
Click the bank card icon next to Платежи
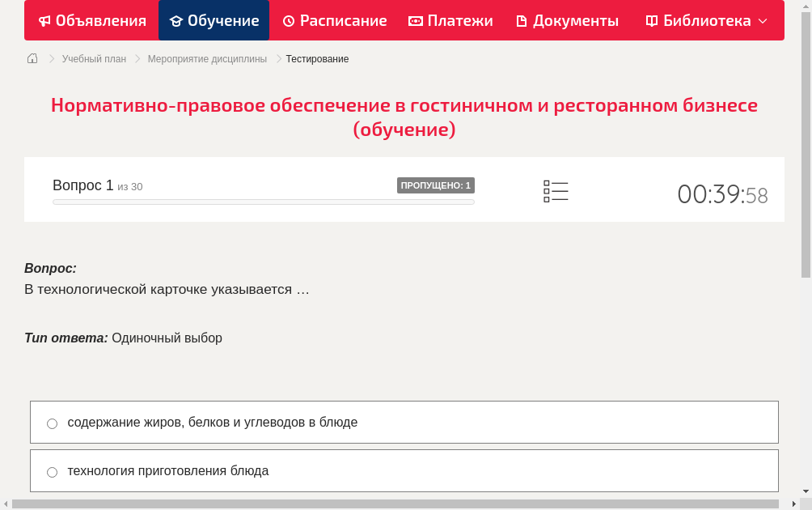point(416,20)
